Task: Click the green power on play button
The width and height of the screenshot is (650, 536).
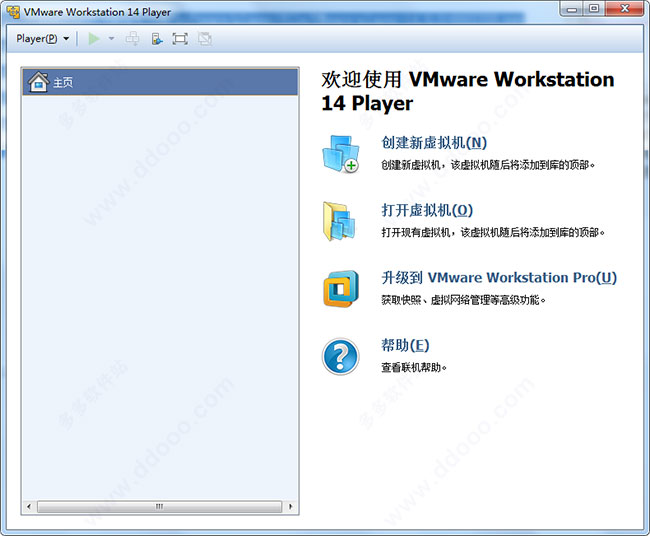Action: point(94,39)
